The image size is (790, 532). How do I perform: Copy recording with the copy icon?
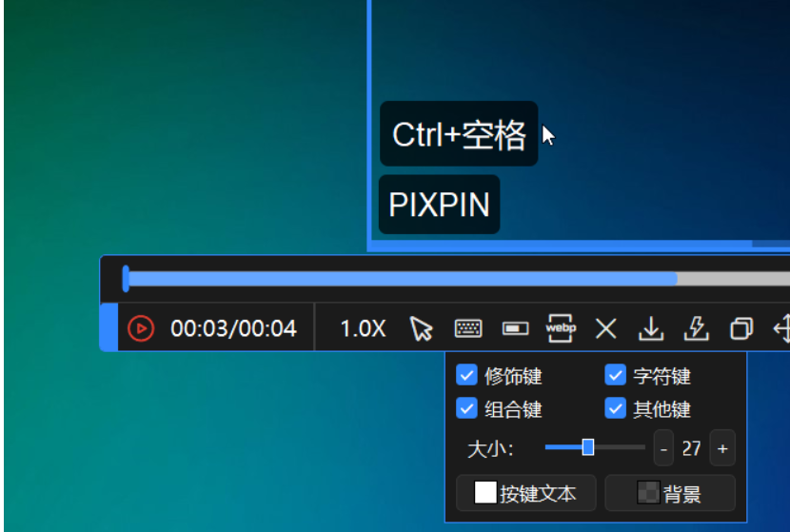click(x=741, y=328)
